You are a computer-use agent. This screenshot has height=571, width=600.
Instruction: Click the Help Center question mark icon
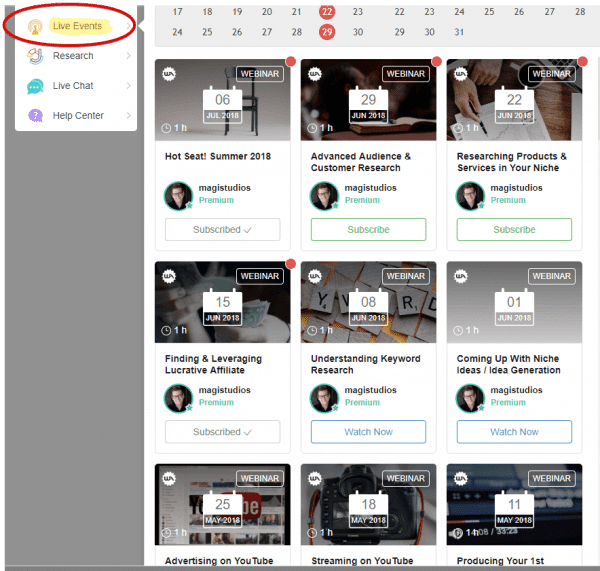(35, 116)
